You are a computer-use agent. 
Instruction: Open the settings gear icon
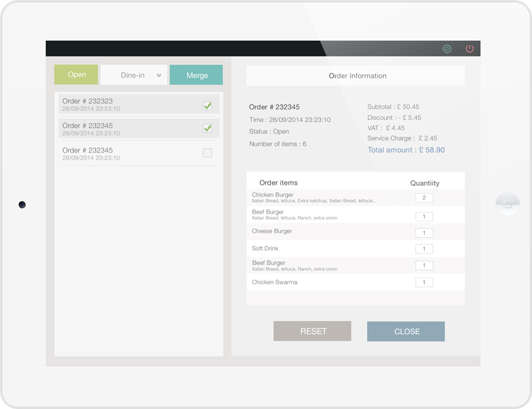click(447, 49)
